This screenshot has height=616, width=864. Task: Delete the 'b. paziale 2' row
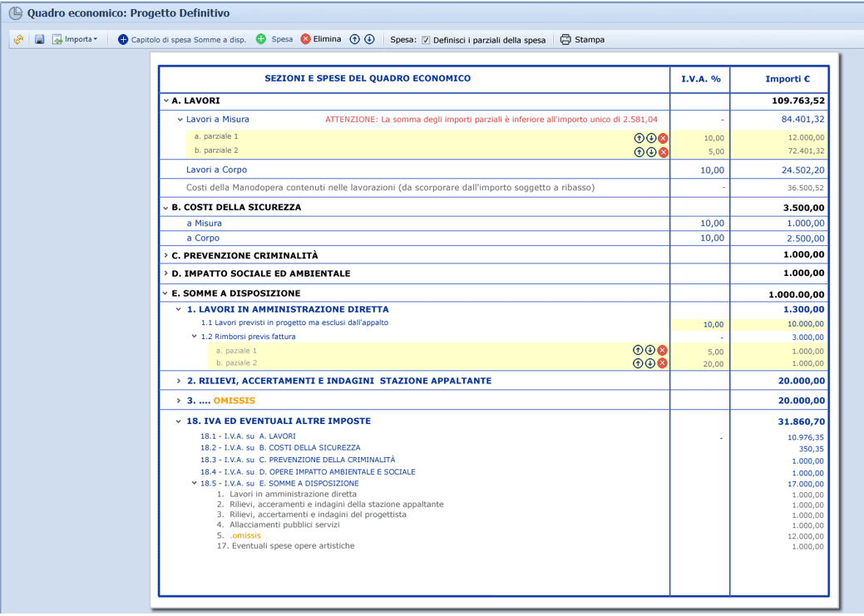click(x=663, y=363)
